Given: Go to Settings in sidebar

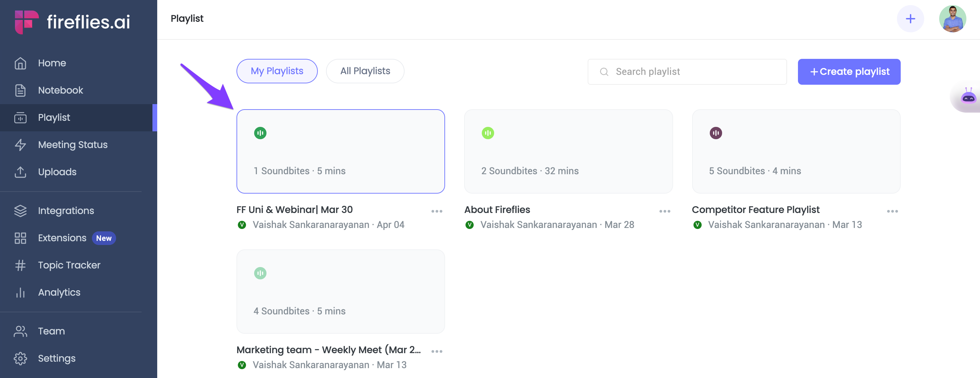Looking at the screenshot, I should point(78,358).
